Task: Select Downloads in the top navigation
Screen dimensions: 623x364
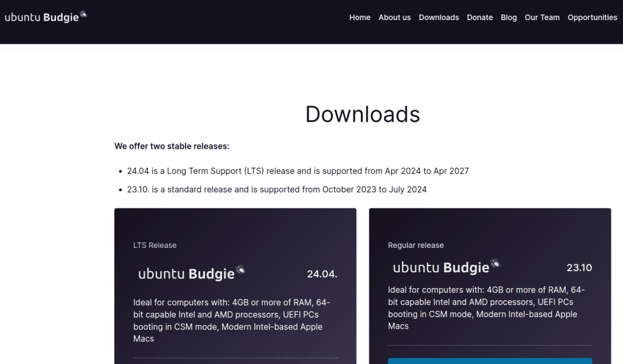Action: click(439, 18)
